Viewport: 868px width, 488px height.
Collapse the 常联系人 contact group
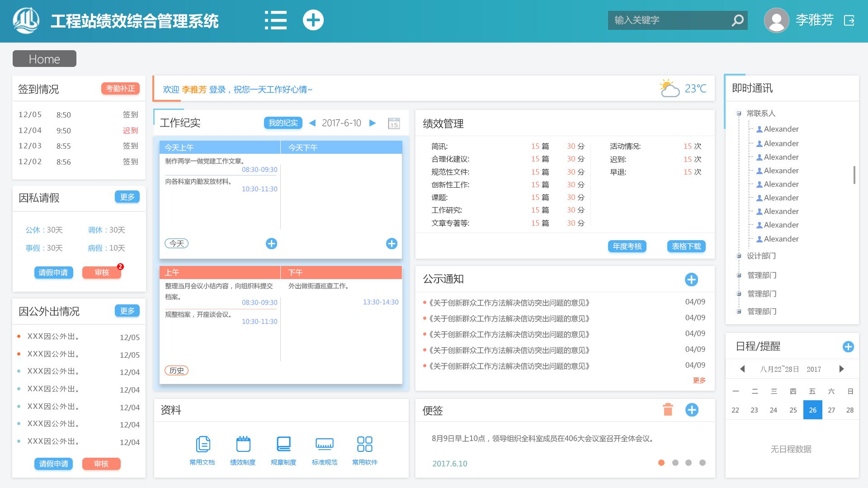(x=739, y=114)
